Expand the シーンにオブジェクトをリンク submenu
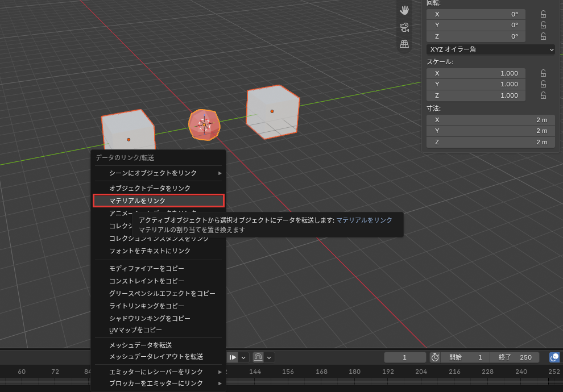The width and height of the screenshot is (563, 392). 158,173
